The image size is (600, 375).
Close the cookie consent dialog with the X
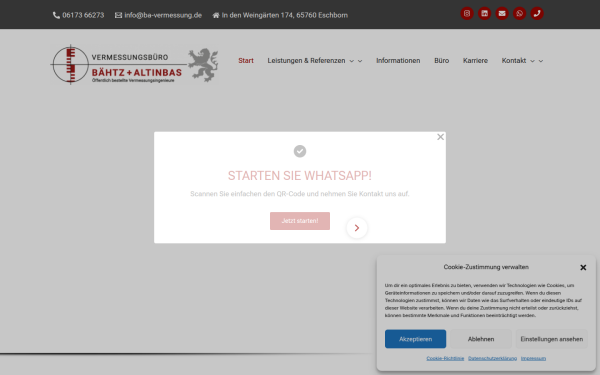coord(583,267)
